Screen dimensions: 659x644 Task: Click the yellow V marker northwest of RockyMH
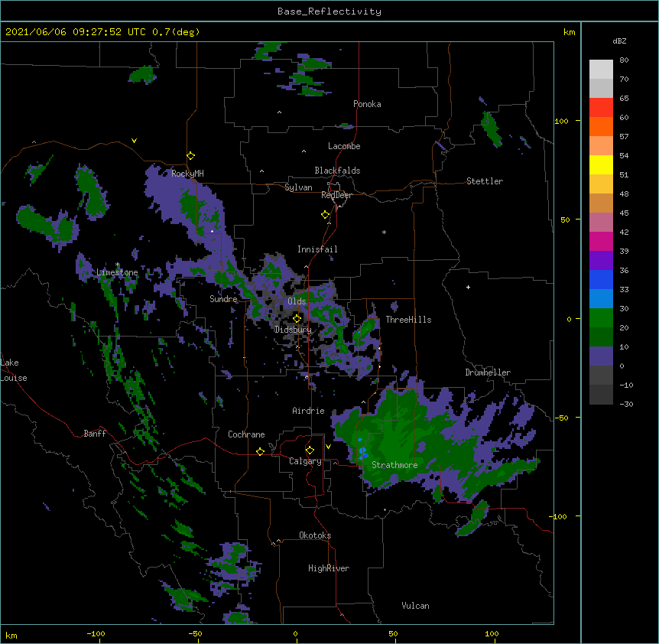(134, 141)
